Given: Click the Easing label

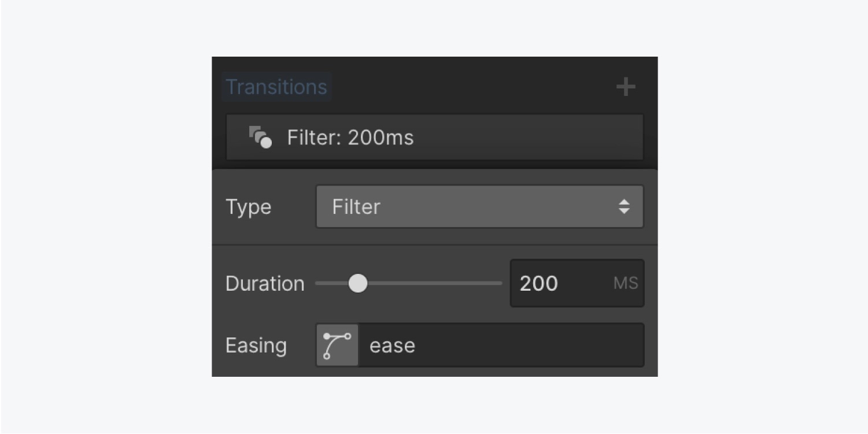Looking at the screenshot, I should point(256,346).
